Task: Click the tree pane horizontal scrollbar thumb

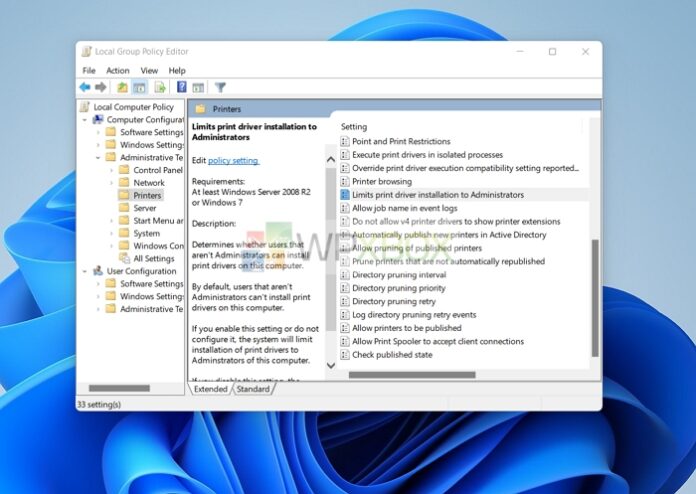Action: [119, 388]
